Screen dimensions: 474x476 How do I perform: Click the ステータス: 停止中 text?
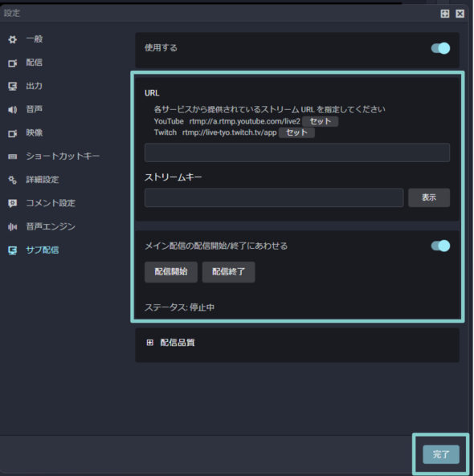click(x=179, y=307)
